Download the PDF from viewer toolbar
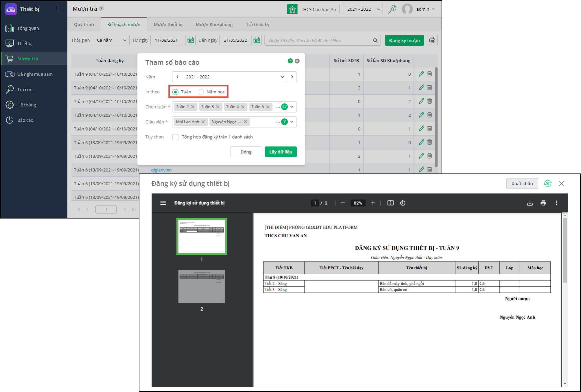581x392 pixels. [x=530, y=203]
